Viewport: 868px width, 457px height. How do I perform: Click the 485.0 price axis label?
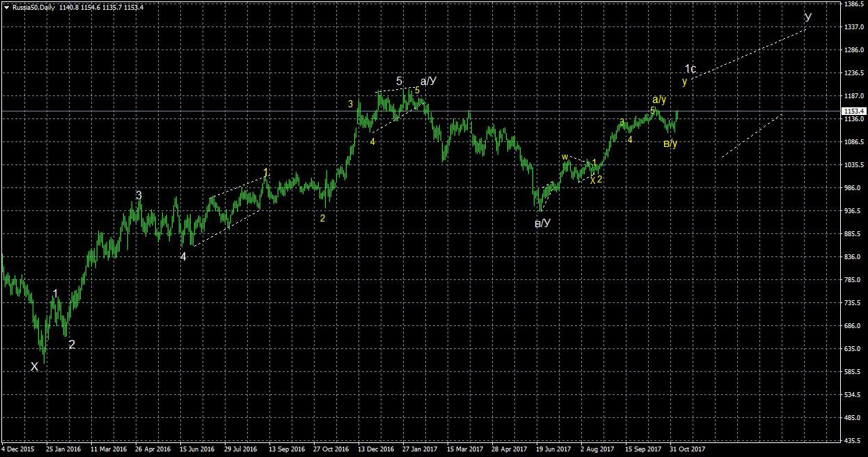tap(852, 418)
